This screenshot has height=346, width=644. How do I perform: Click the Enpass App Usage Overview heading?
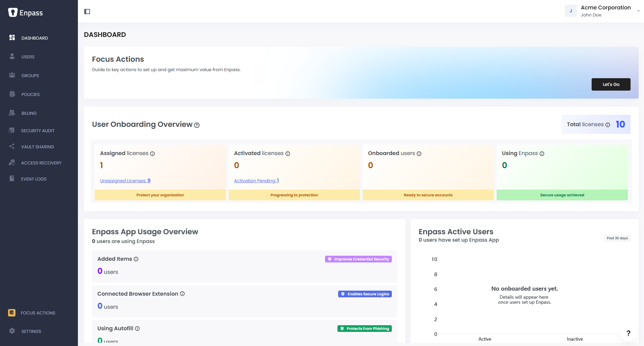tap(145, 232)
